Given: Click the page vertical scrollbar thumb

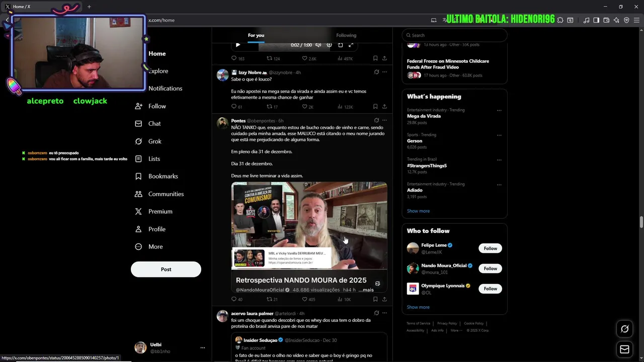Looking at the screenshot, I should [641, 222].
